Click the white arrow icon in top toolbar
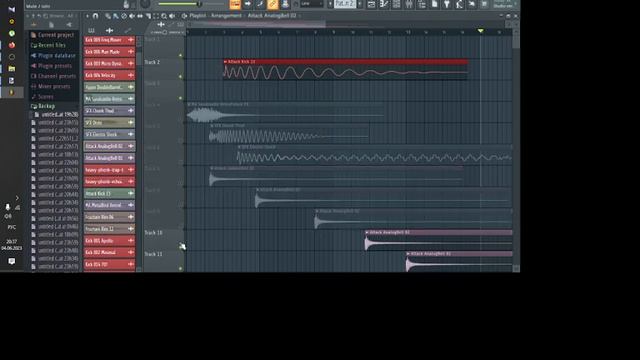The width and height of the screenshot is (640, 360). (x=248, y=4)
